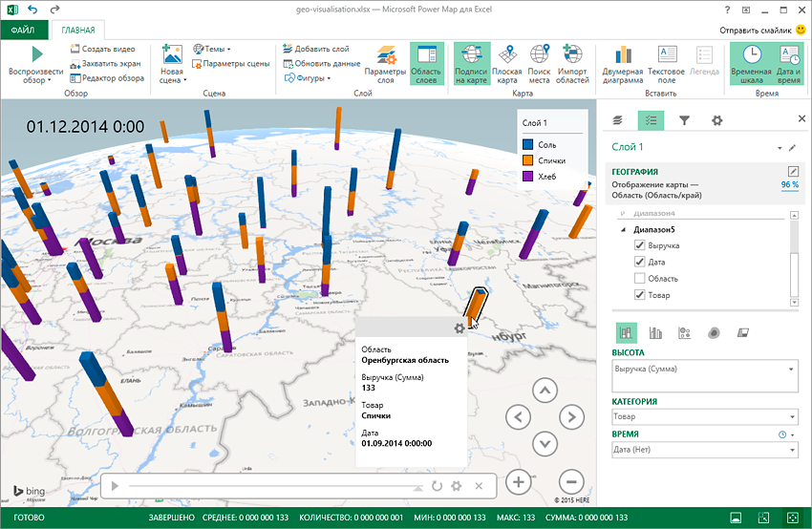Open the layer settings gear tab
The height and width of the screenshot is (529, 812).
[716, 120]
